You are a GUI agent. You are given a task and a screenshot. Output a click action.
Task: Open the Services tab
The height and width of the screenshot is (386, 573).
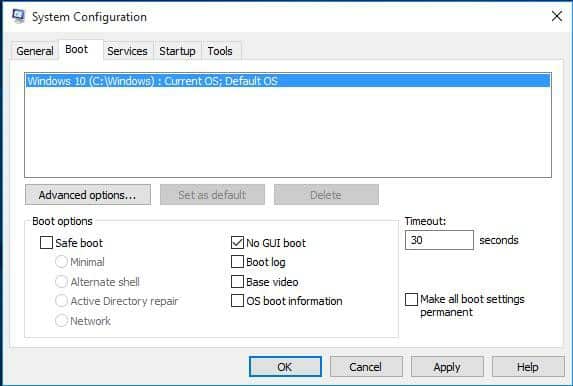(127, 51)
